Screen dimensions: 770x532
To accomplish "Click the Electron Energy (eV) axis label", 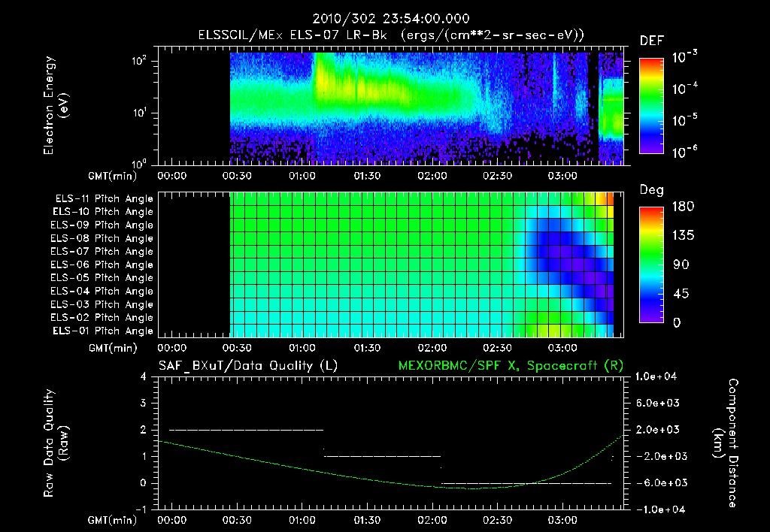I will coord(55,105).
